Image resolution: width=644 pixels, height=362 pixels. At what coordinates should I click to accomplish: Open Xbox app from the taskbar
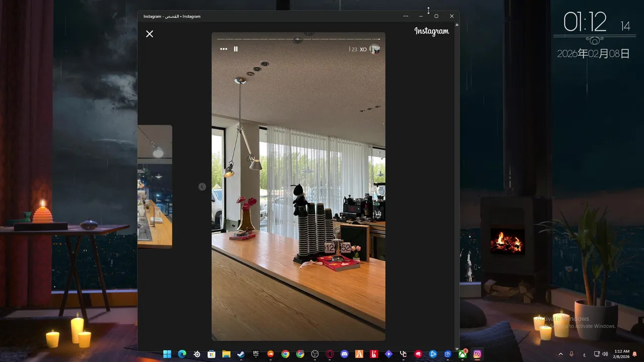point(462,354)
